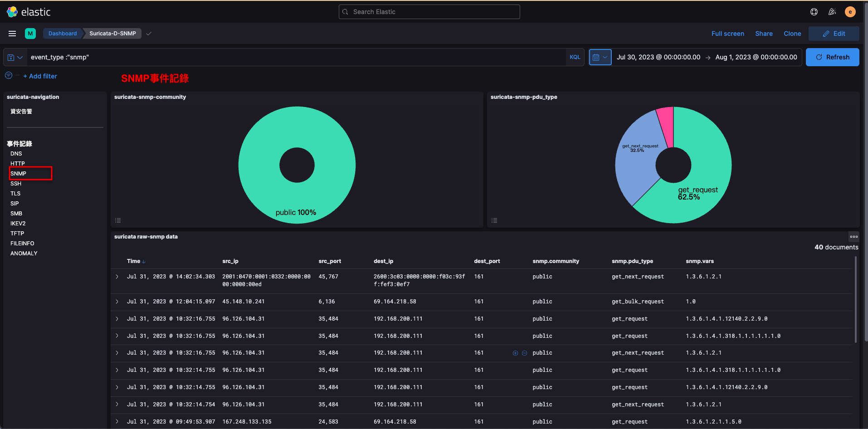Toggle legend on pdu_type pie chart
Image resolution: width=868 pixels, height=429 pixels.
point(494,220)
